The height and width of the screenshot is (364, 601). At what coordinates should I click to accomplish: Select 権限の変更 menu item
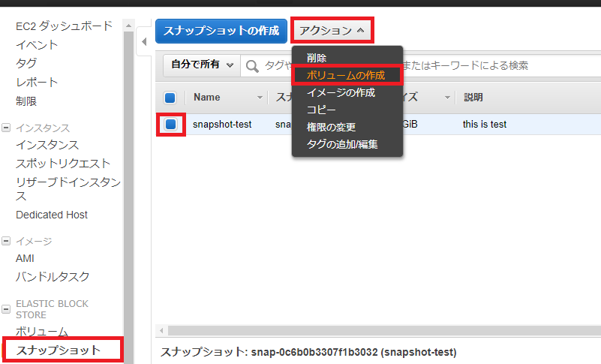pyautogui.click(x=331, y=127)
